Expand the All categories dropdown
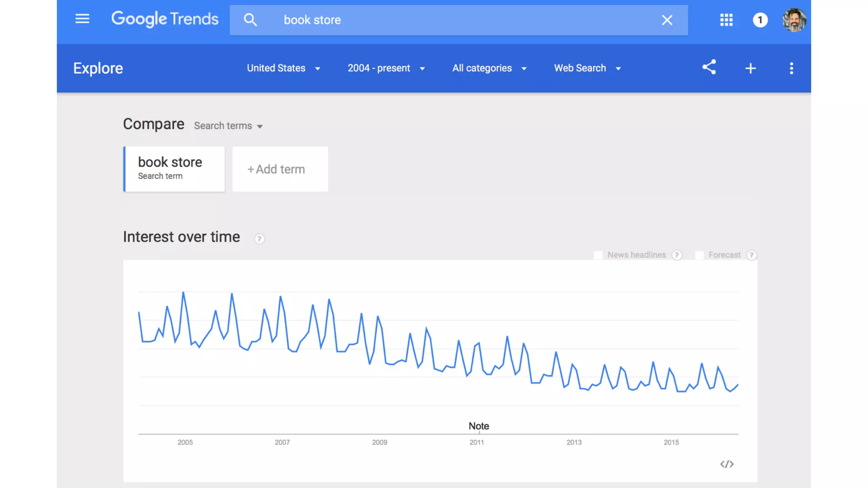 [489, 68]
